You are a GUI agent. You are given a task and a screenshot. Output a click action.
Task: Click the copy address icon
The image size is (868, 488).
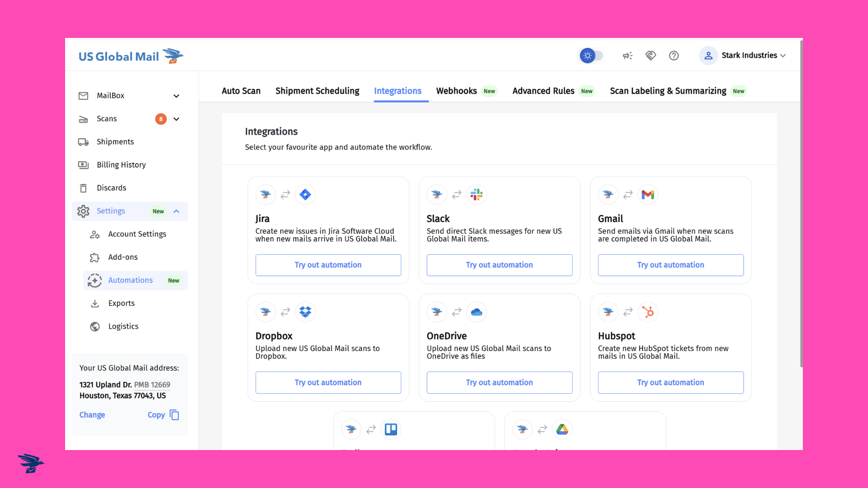tap(175, 415)
